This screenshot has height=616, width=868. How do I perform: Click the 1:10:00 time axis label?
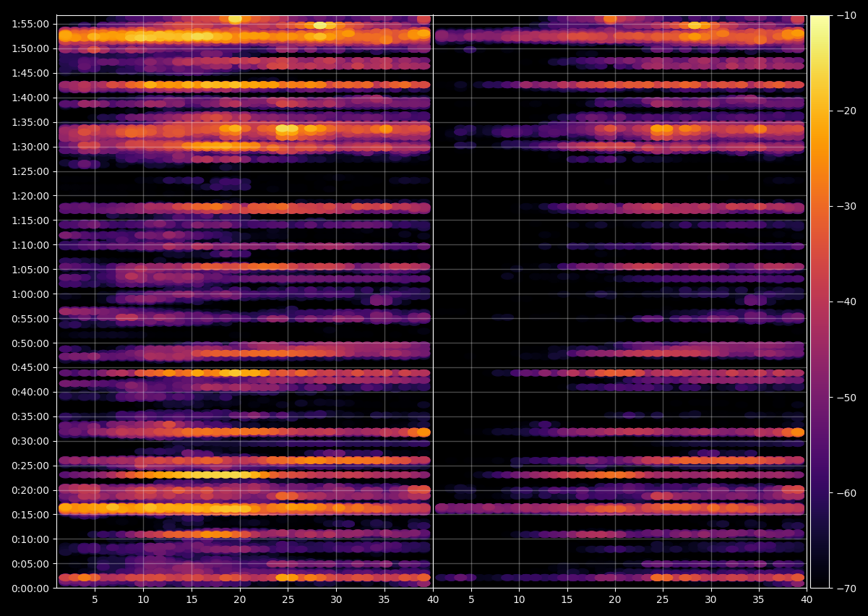[x=30, y=245]
